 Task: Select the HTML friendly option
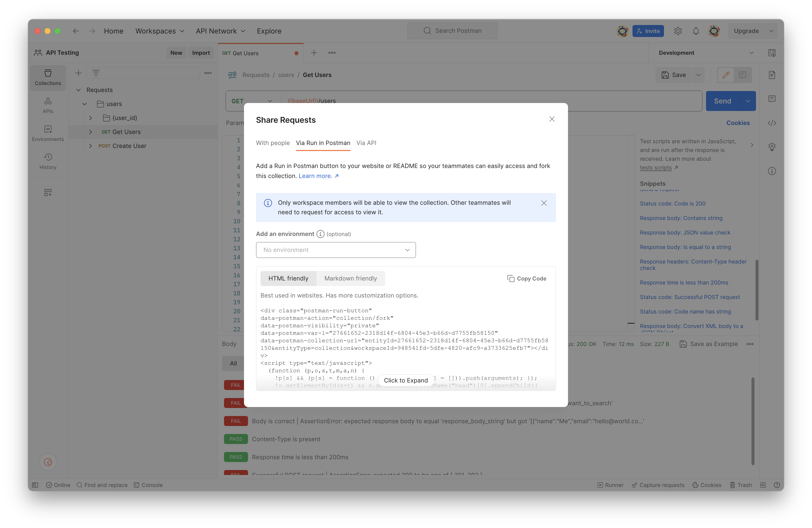[x=288, y=278]
